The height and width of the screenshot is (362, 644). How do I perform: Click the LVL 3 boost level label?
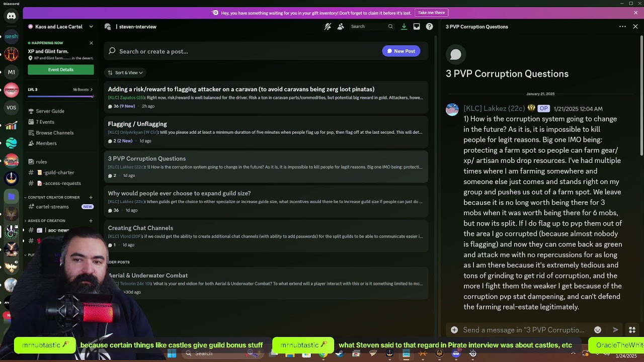(x=33, y=89)
